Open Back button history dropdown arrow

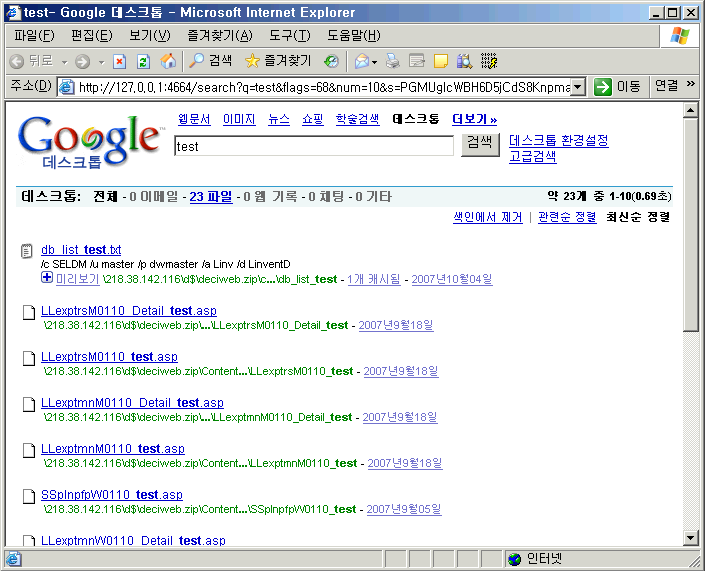[x=64, y=62]
